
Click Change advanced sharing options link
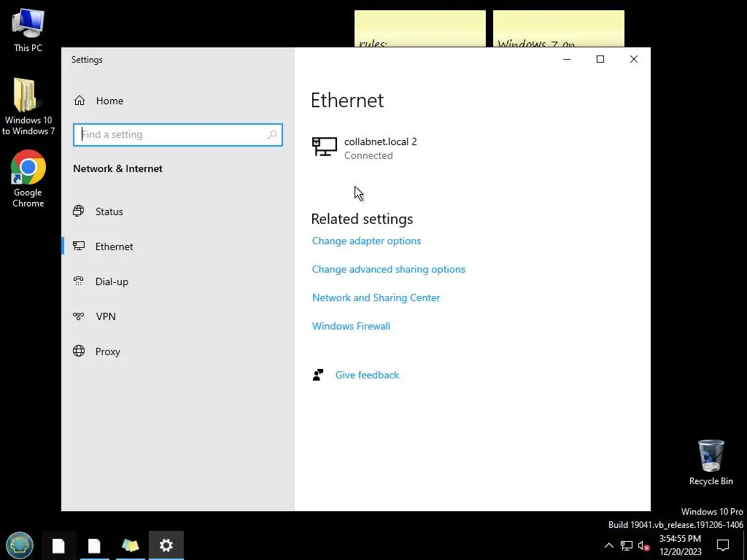pos(389,269)
